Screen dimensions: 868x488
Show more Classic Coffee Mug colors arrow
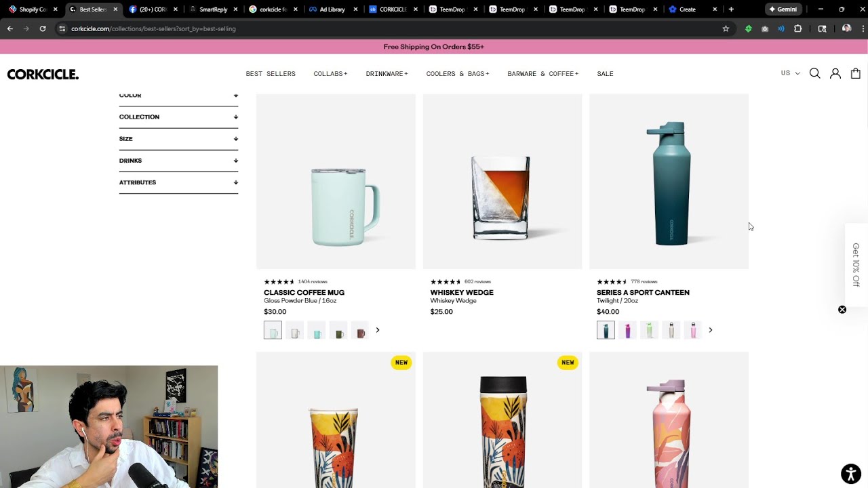[x=378, y=330]
